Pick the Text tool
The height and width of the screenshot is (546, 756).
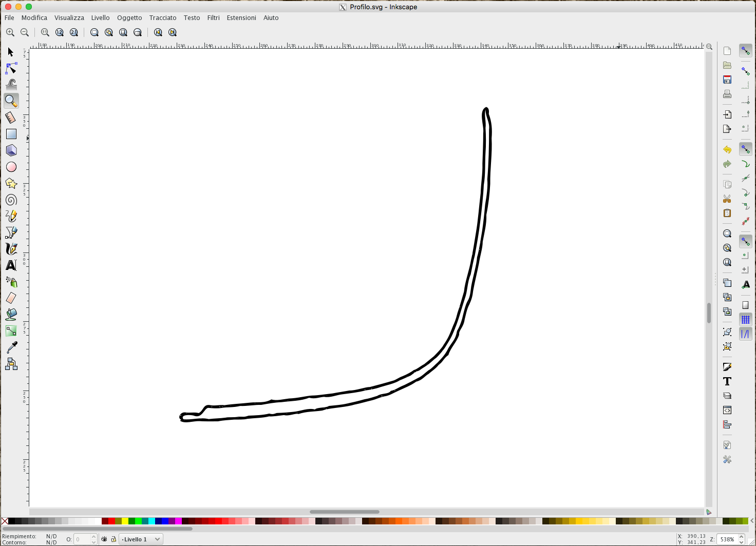pyautogui.click(x=11, y=265)
